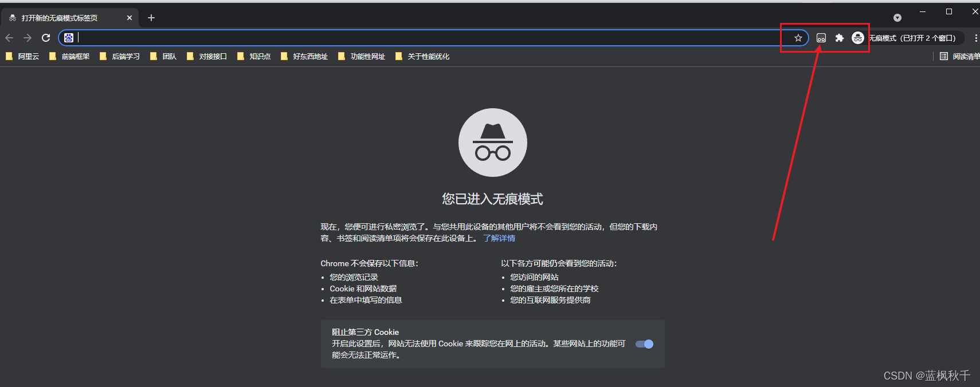The height and width of the screenshot is (387, 980).
Task: Bookmark this page with the star icon
Action: coord(798,38)
